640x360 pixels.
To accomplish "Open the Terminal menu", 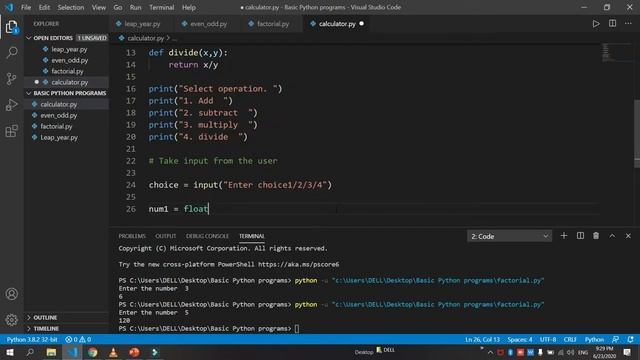I will pos(161,7).
